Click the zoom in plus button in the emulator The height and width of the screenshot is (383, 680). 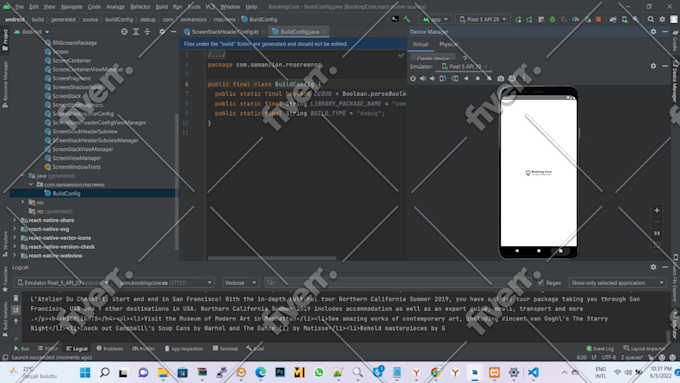click(657, 210)
